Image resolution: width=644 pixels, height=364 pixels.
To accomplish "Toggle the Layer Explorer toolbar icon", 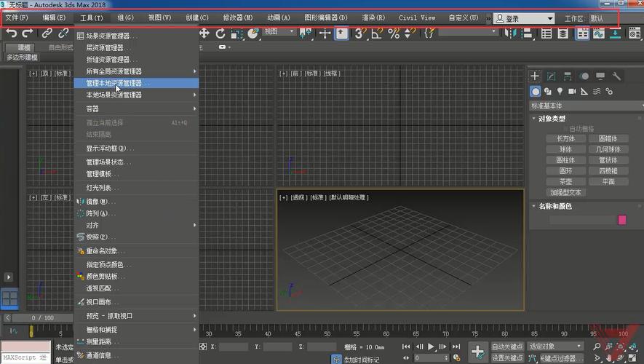I will (563, 33).
